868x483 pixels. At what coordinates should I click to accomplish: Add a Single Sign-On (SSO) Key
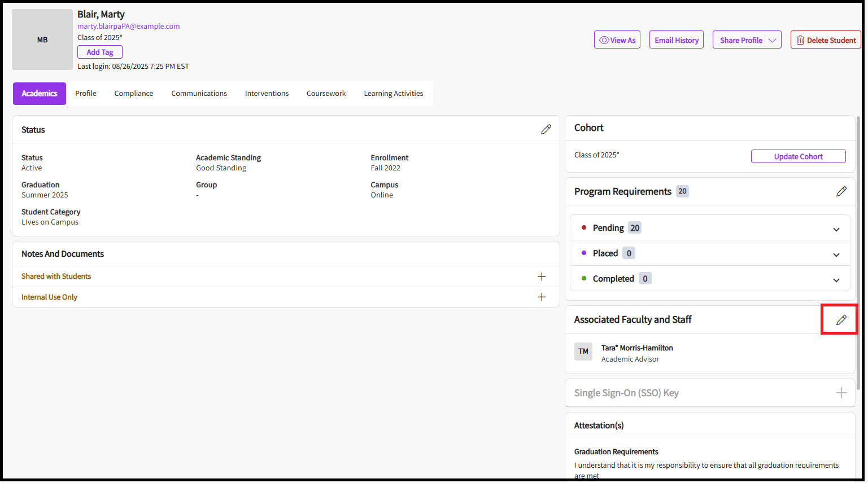coord(841,393)
